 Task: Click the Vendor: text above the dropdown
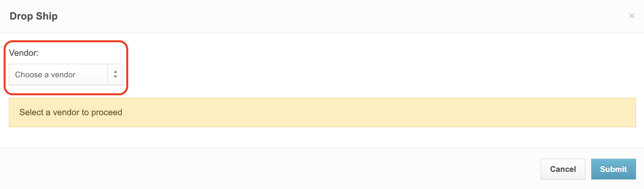(x=24, y=53)
